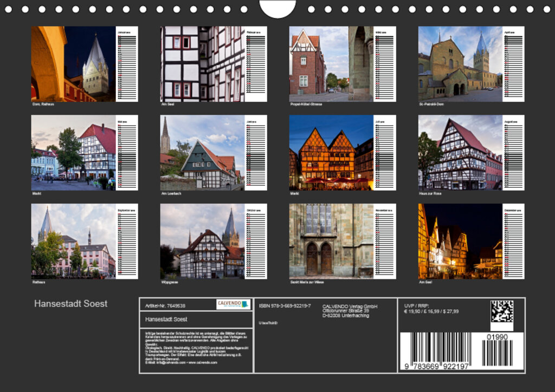
Task: Select the July Markt orange-lit houses photo
Action: tap(331, 152)
